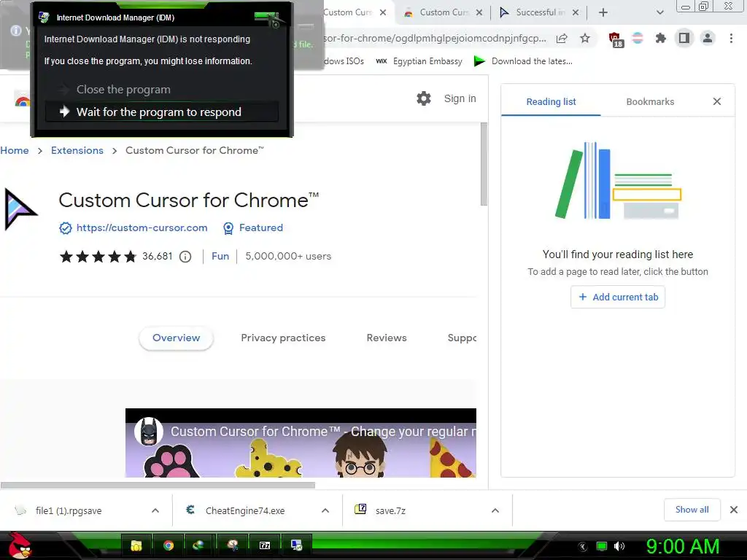Viewport: 747px width, 560px height.
Task: Toggle the Chrome side panel button
Action: (x=684, y=38)
